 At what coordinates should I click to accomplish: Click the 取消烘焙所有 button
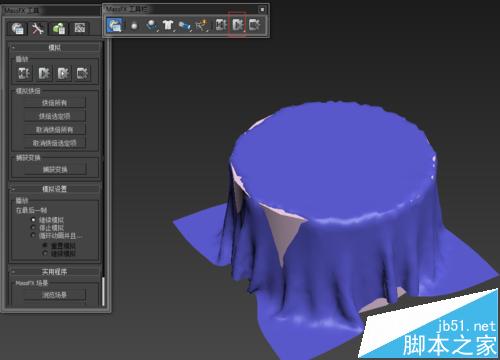click(x=55, y=129)
